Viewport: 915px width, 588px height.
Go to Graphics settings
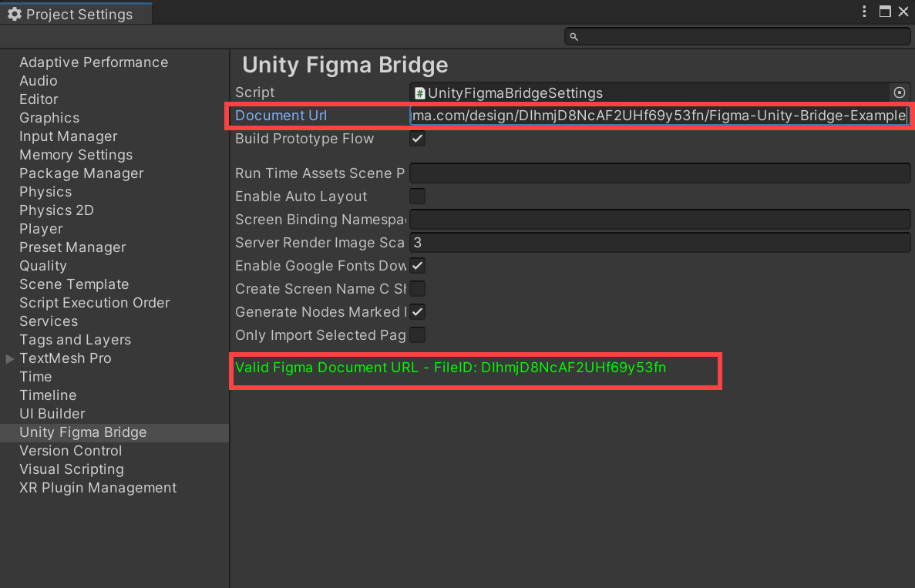coord(49,118)
